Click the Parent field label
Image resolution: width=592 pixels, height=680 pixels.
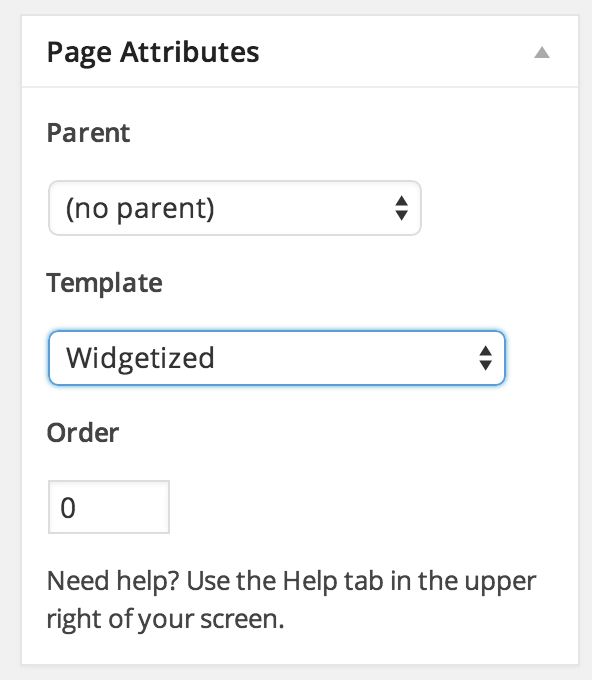88,133
